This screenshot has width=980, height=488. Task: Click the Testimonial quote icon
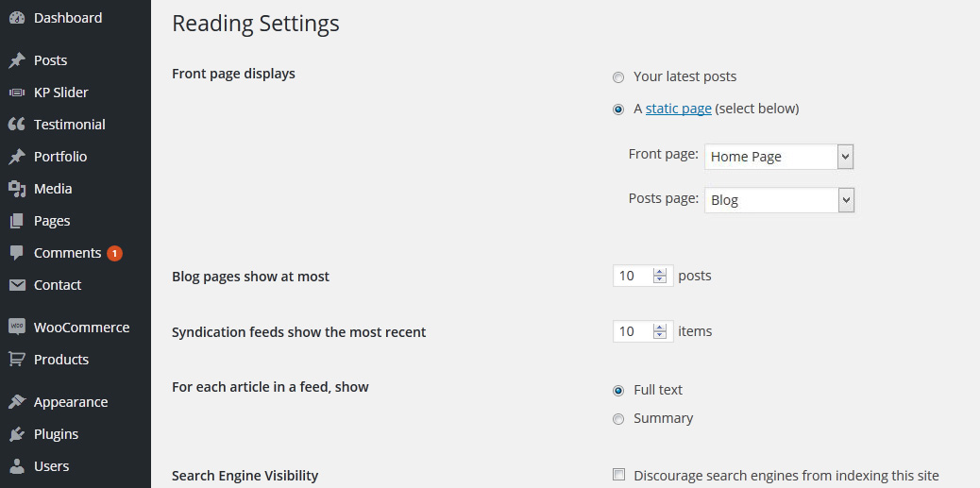(16, 125)
